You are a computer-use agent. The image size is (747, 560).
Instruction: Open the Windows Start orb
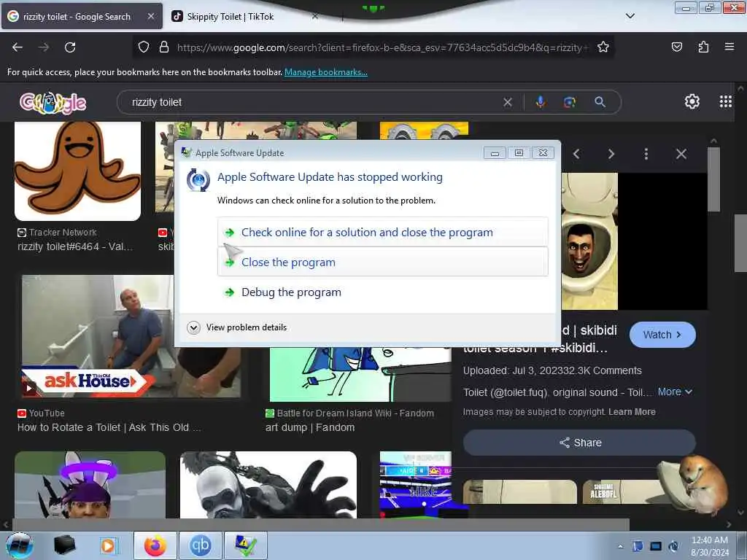click(20, 545)
